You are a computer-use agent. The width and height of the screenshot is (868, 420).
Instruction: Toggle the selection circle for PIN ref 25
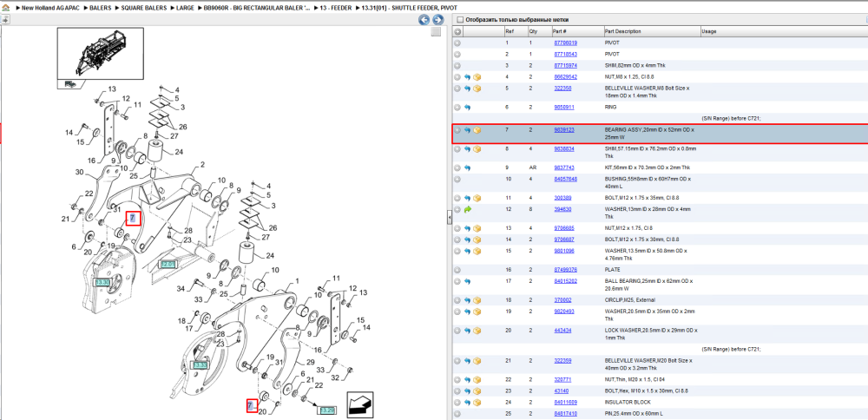457,414
